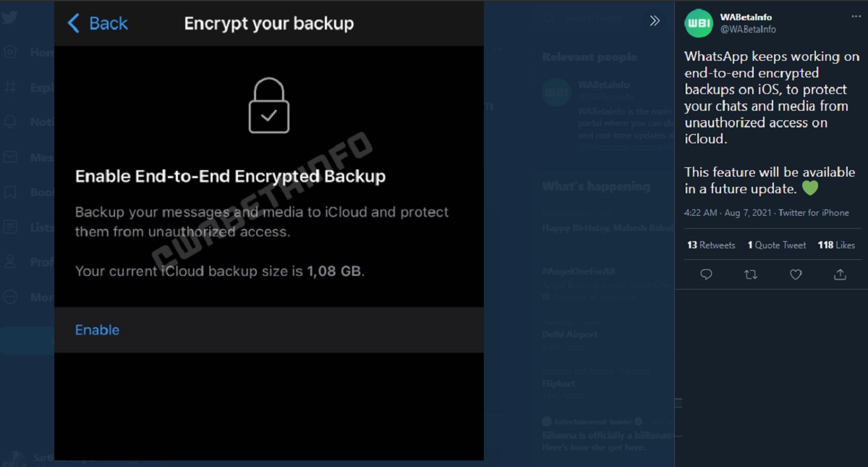
Task: Retweet the WABetaInfo tweet
Action: pos(751,274)
